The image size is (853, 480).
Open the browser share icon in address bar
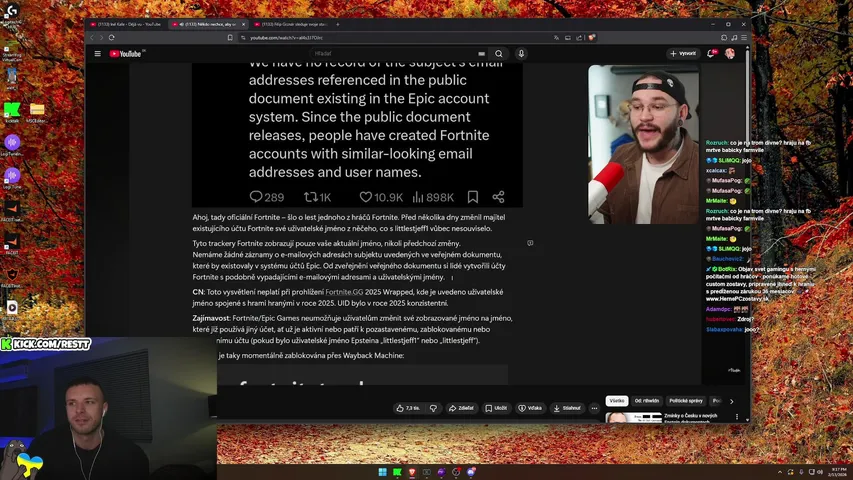(x=579, y=38)
